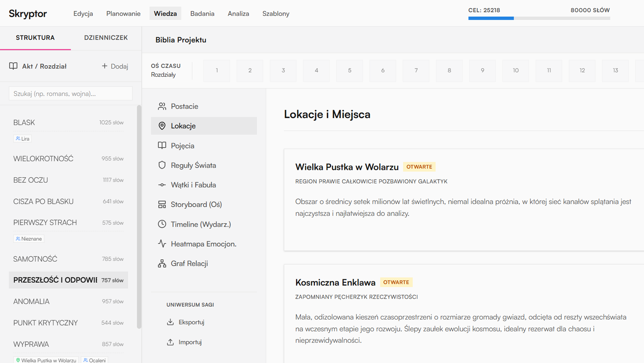Click the Heatmapa Emocjon. pulse icon
This screenshot has width=644, height=363.
pos(162,244)
